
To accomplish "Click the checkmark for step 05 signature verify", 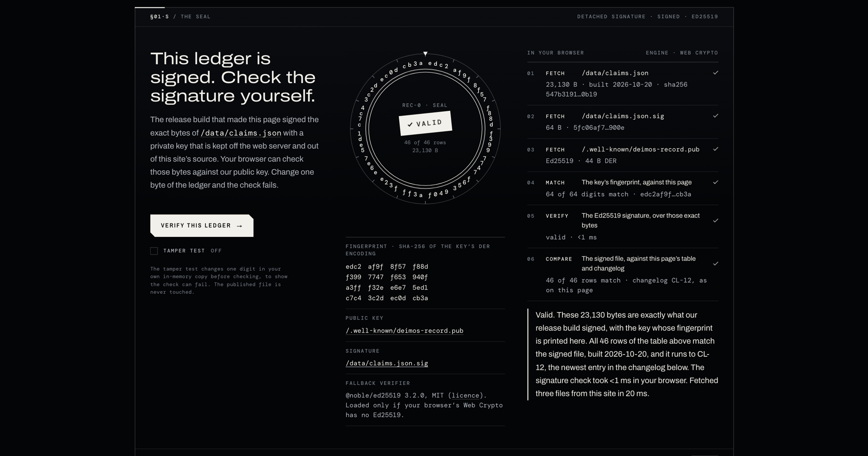I will (x=715, y=220).
